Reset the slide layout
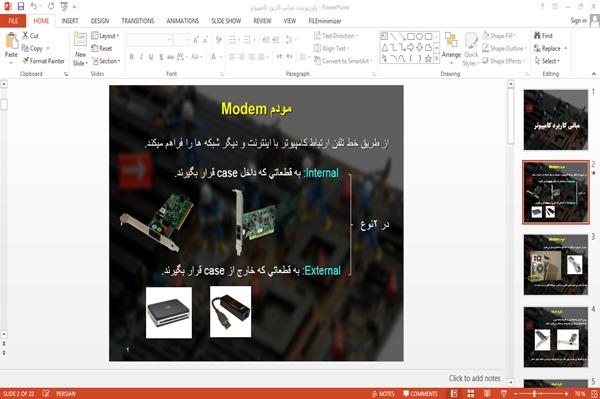 pyautogui.click(x=102, y=48)
